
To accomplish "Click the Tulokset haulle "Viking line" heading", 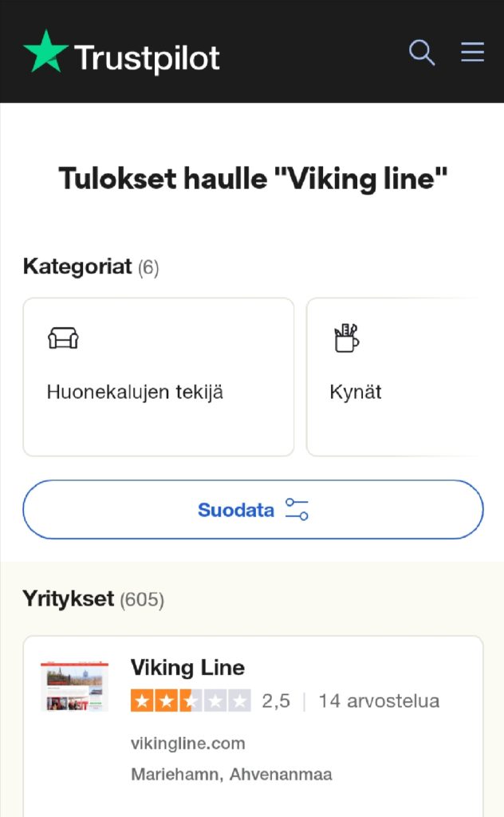I will coord(253,179).
